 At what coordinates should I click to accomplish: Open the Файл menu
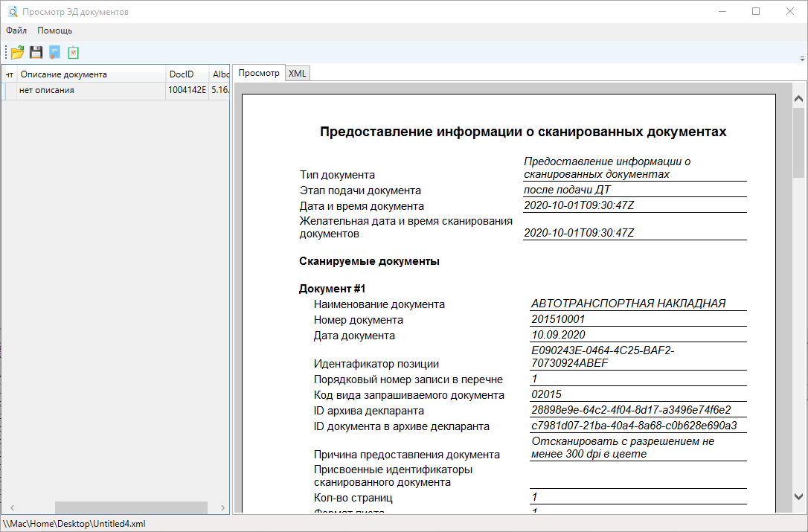point(16,31)
